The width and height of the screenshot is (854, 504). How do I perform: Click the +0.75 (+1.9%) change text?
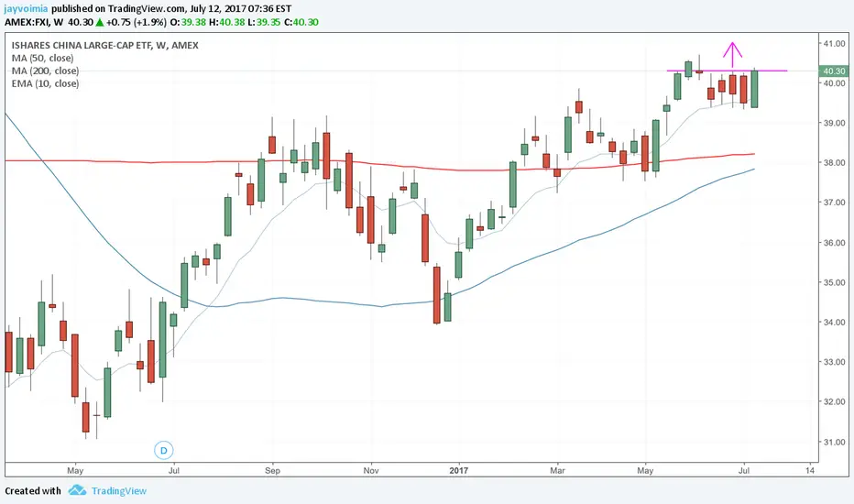point(137,22)
